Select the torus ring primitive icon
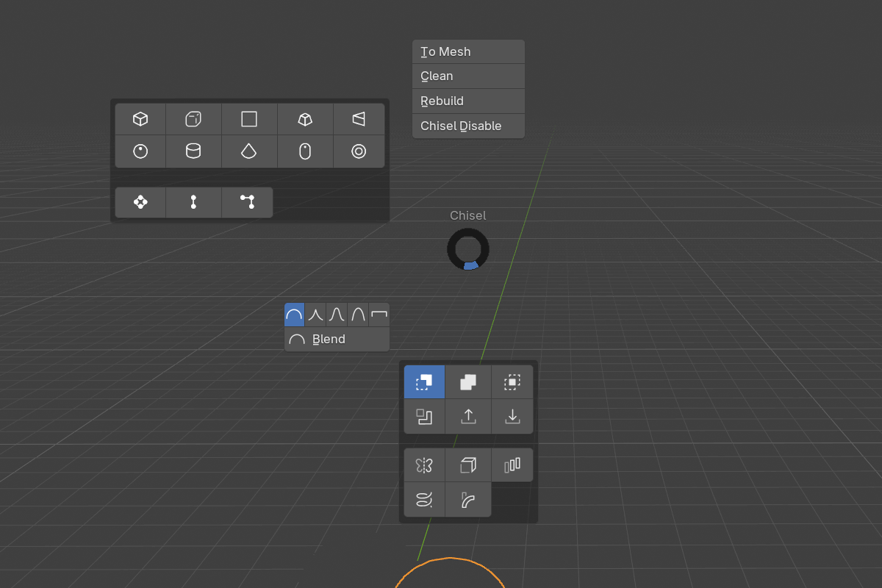 tap(359, 151)
